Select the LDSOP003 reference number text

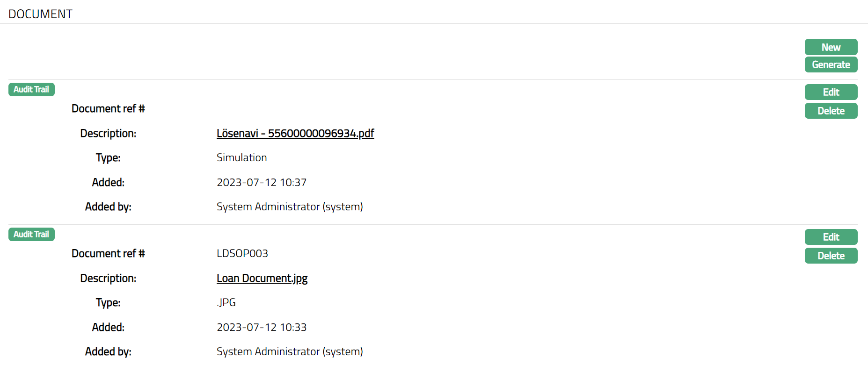pos(242,253)
